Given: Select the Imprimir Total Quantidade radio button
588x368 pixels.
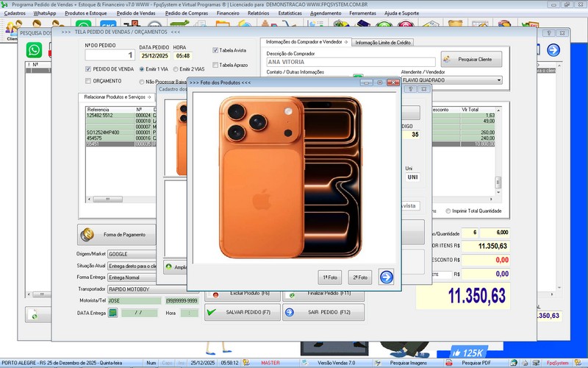Looking at the screenshot, I should point(448,211).
